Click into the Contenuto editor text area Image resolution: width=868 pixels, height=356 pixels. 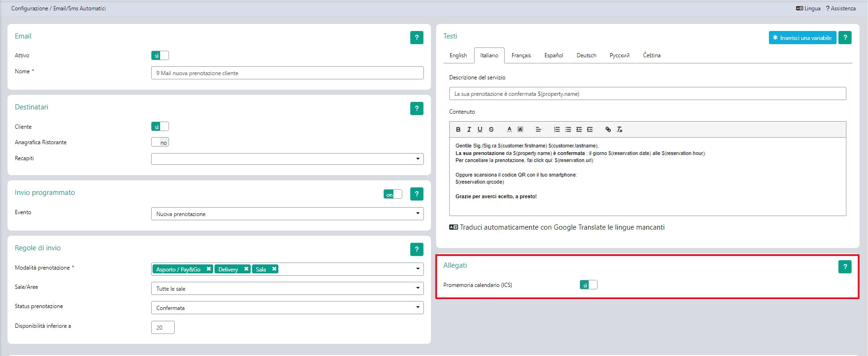[648, 177]
